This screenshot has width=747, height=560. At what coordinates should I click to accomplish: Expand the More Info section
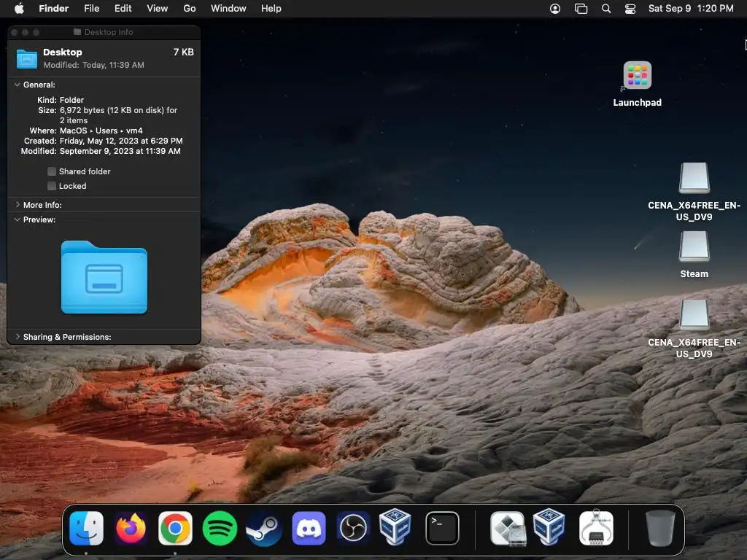click(x=18, y=205)
